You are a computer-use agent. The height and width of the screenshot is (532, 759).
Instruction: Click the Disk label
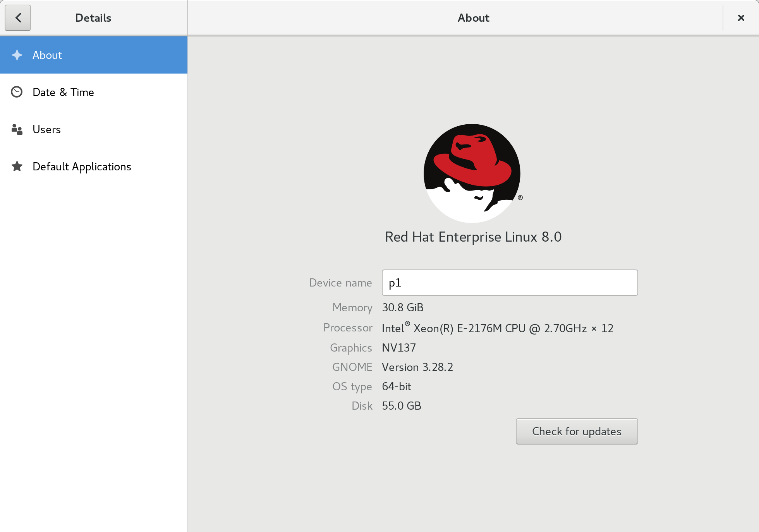point(362,406)
